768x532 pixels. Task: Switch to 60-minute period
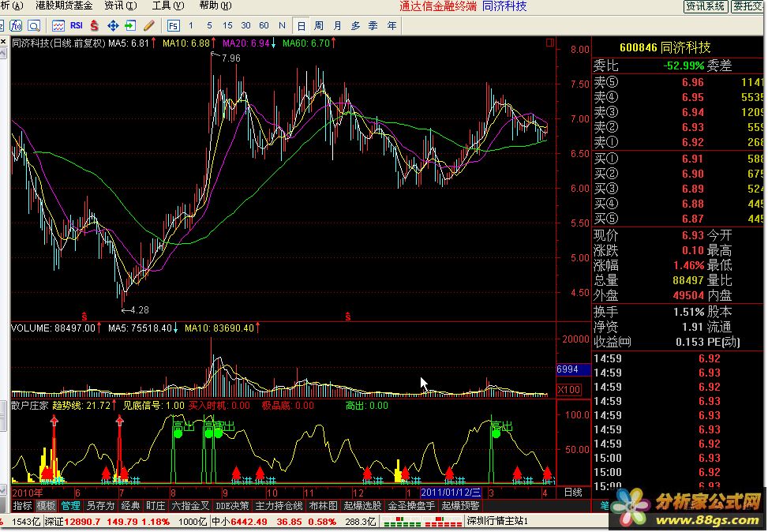pos(264,25)
